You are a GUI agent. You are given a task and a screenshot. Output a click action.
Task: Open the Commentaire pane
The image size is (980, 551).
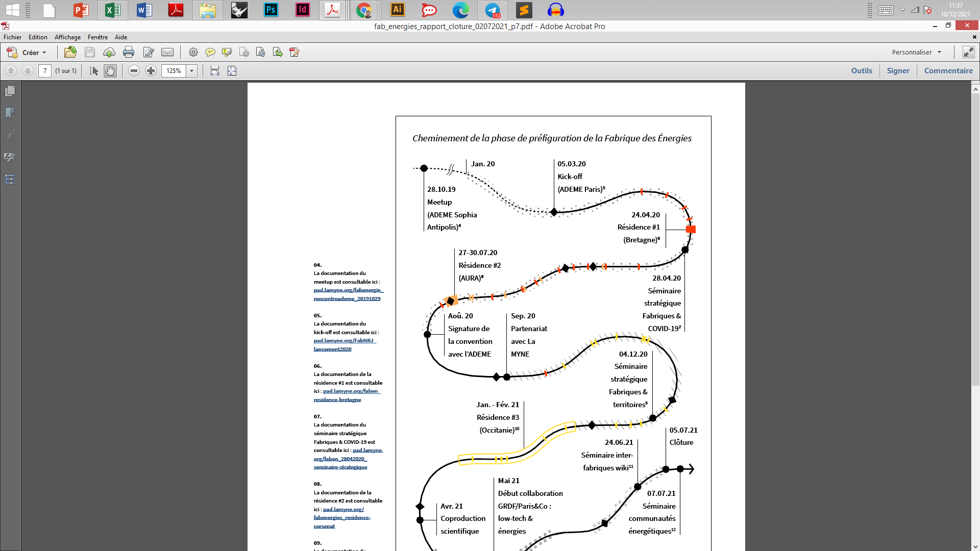coord(948,71)
